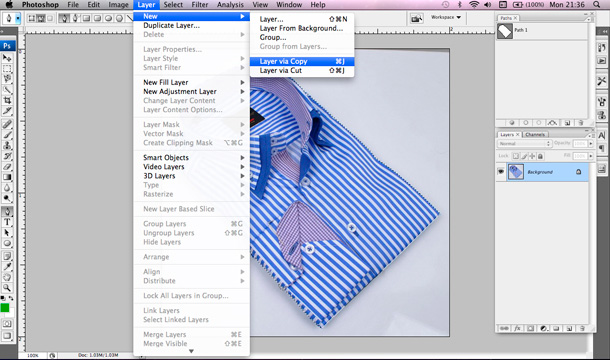Select the Crop tool

click(7, 100)
